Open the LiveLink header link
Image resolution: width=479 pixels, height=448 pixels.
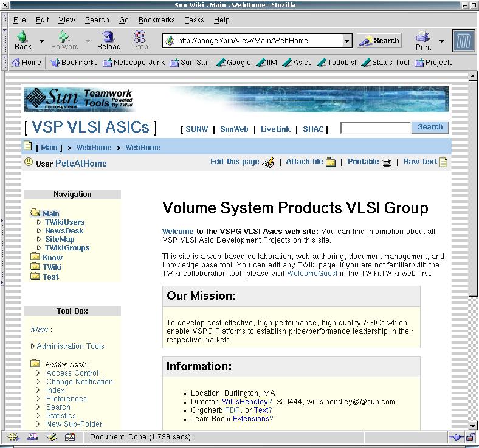275,129
